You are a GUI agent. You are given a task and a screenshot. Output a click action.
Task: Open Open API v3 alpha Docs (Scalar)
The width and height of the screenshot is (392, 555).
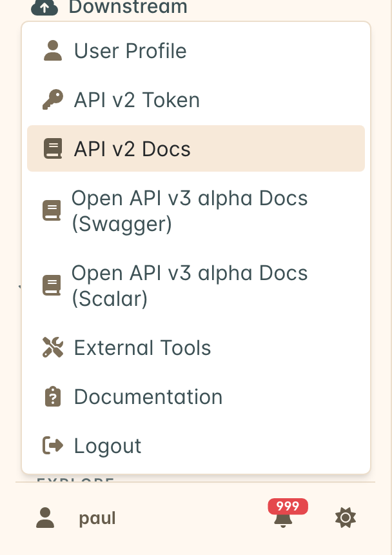tap(196, 286)
